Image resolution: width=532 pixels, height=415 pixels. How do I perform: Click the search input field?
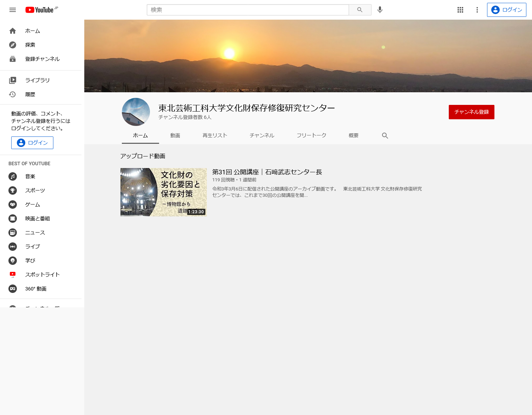click(x=248, y=10)
